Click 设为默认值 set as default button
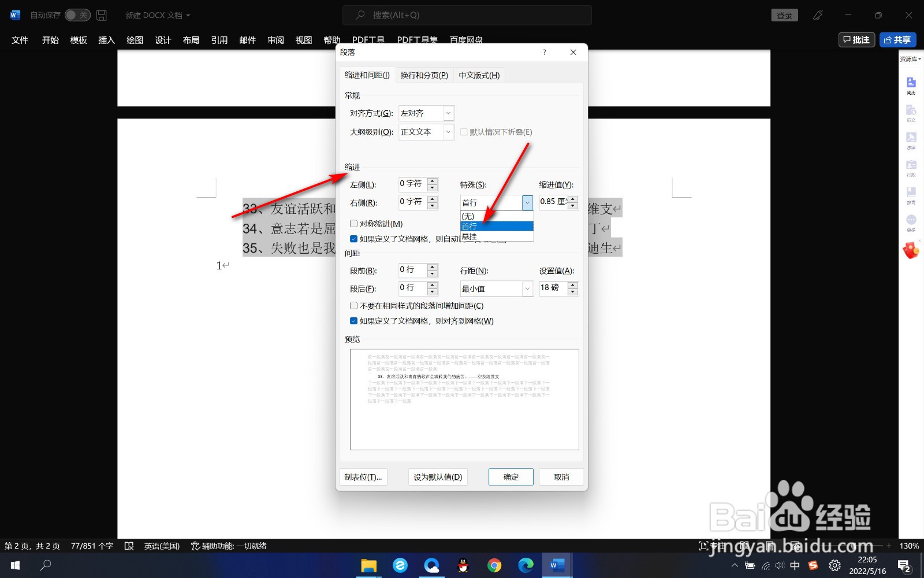The height and width of the screenshot is (578, 924). [438, 477]
